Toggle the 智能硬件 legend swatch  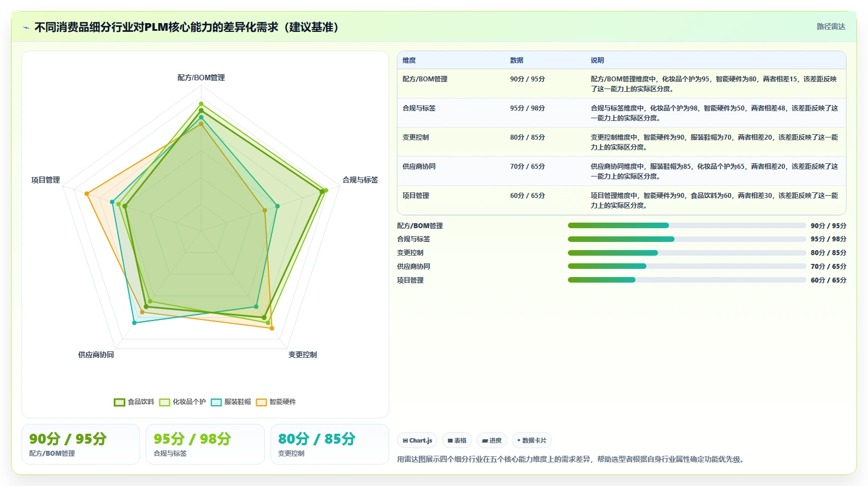261,402
